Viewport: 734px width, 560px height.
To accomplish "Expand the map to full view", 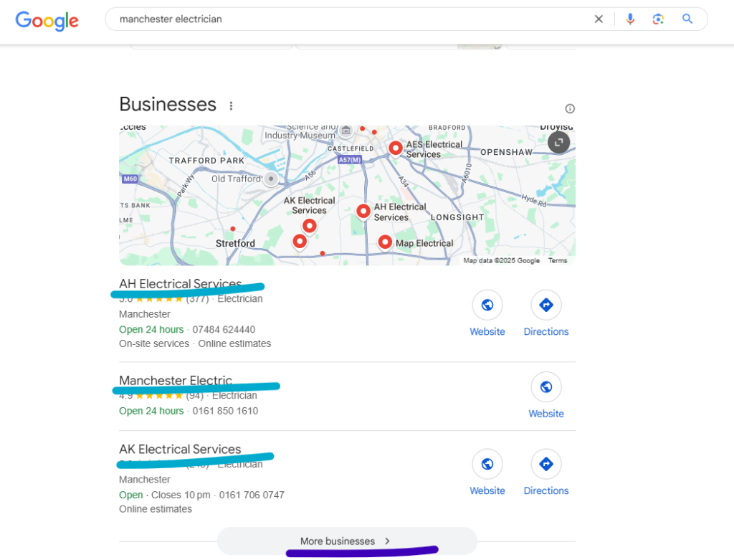I will [558, 143].
